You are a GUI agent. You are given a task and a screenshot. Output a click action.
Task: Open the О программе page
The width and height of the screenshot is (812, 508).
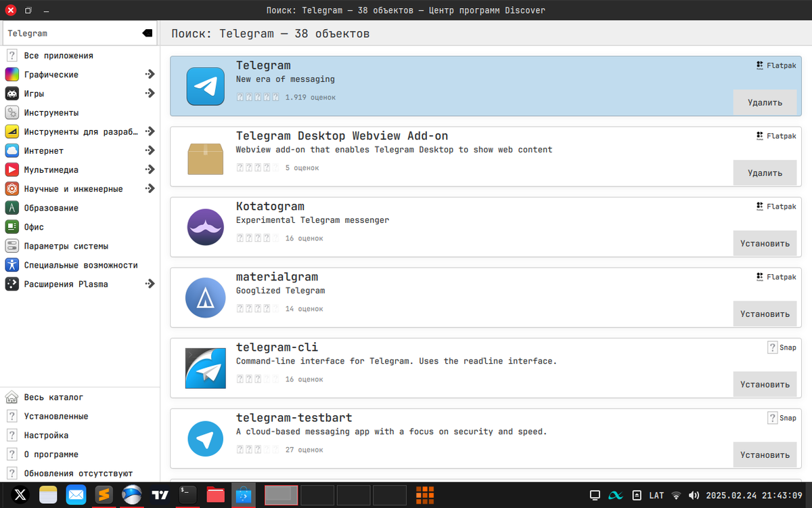coord(80,454)
